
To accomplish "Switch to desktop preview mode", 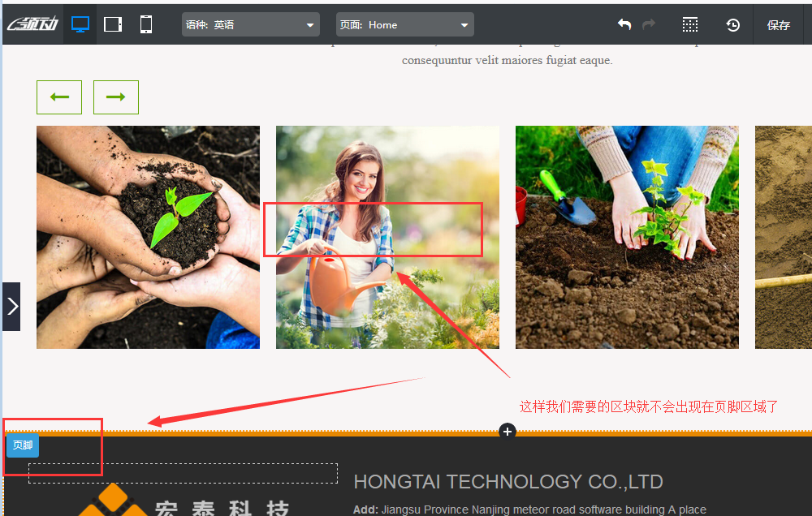I will point(80,24).
